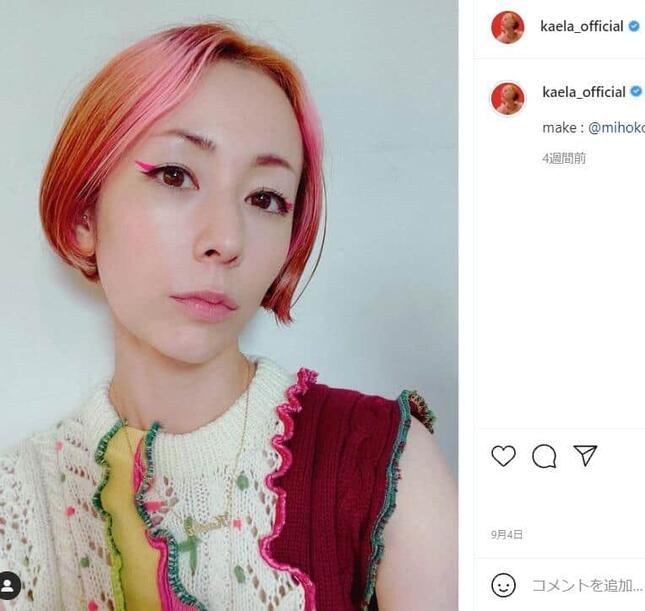Like the post with the heart icon

point(503,456)
